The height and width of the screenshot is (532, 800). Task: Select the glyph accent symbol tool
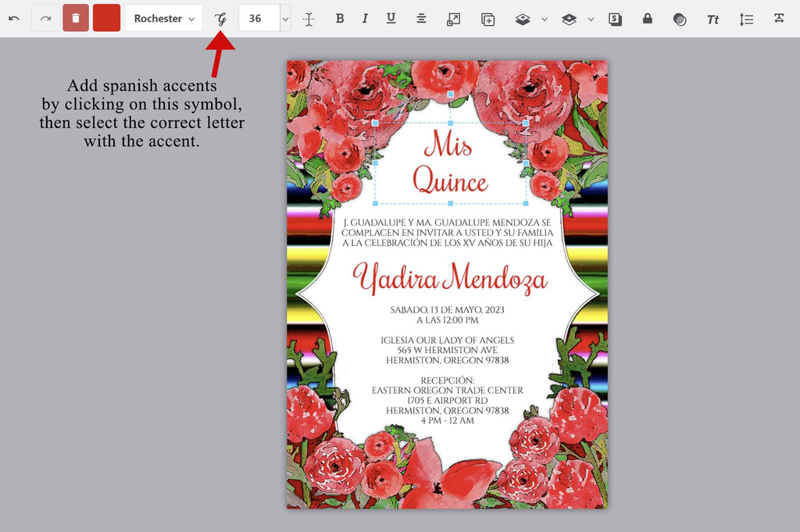coord(221,17)
